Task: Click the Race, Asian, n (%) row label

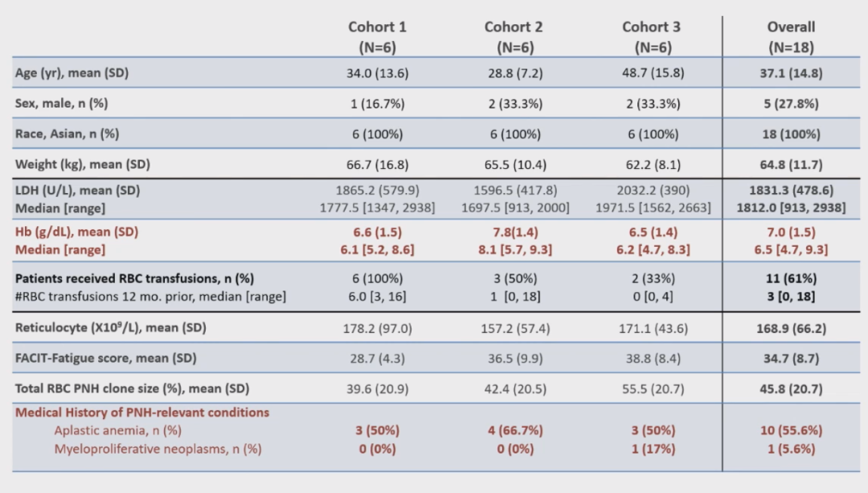Action: coord(68,134)
